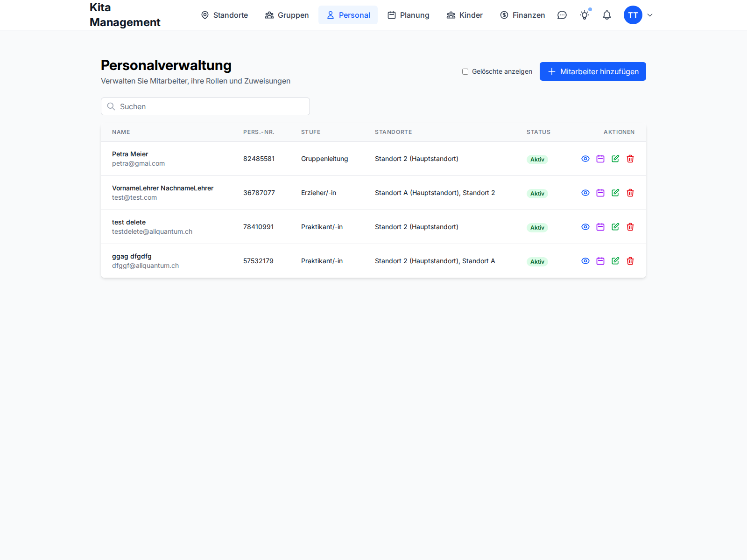Image resolution: width=747 pixels, height=560 pixels.
Task: Click the name VornameLehrer NachnameLehrer
Action: pyautogui.click(x=162, y=188)
